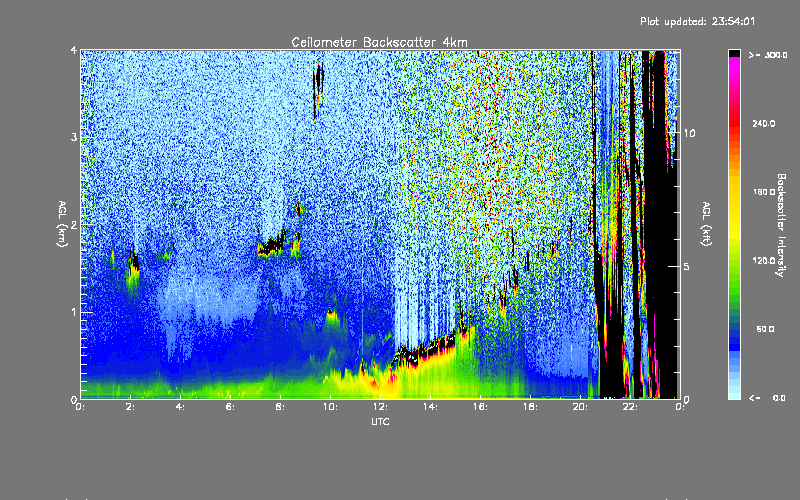
Task: Pick the red band of the colorbar
Action: pyautogui.click(x=734, y=122)
